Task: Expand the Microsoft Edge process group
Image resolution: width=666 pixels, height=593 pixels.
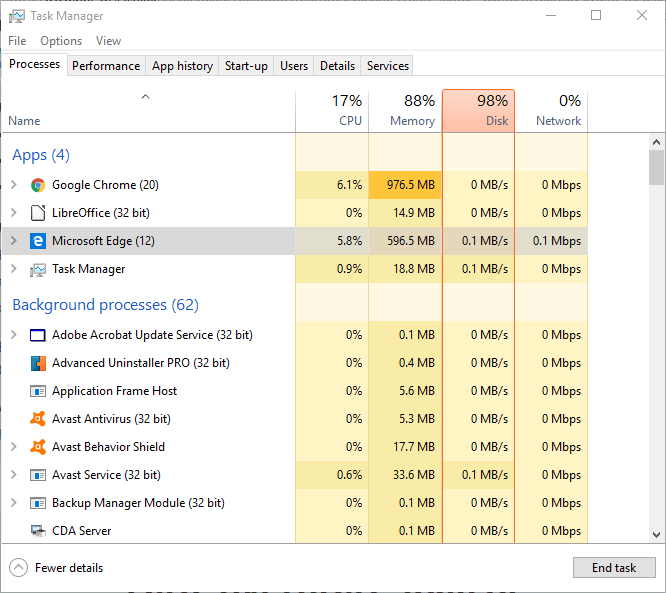Action: tap(14, 241)
